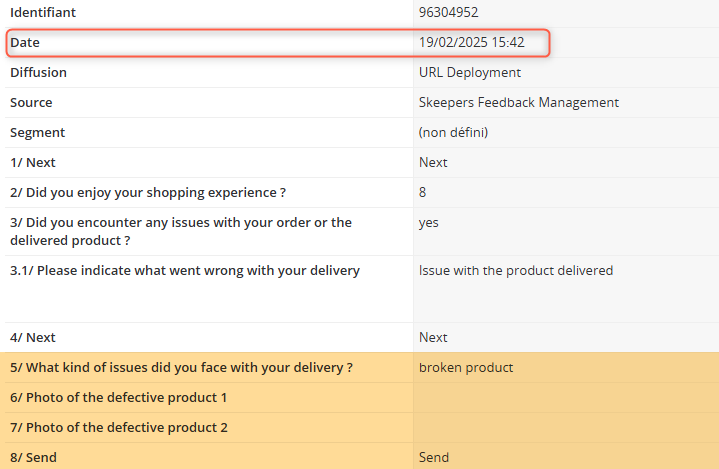719x469 pixels.
Task: Click the 'yes' answer value
Action: click(x=428, y=223)
